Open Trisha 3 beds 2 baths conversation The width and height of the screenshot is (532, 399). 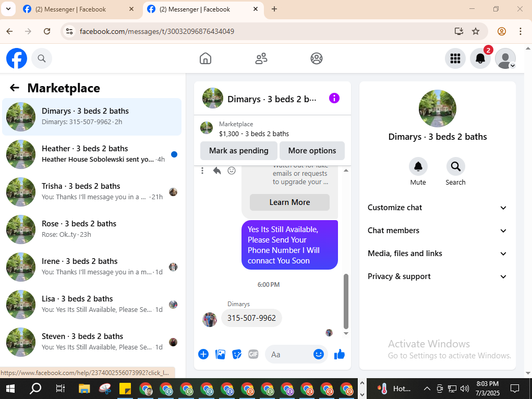(92, 192)
